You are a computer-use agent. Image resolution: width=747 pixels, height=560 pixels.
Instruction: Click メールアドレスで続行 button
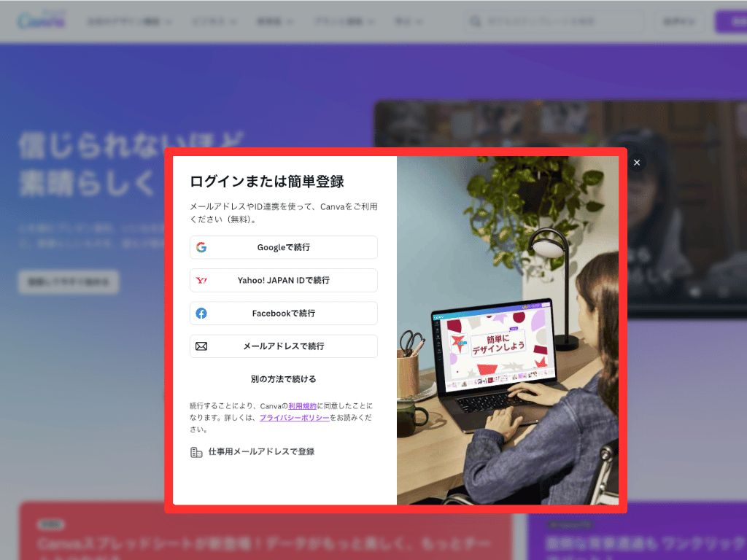tap(284, 346)
